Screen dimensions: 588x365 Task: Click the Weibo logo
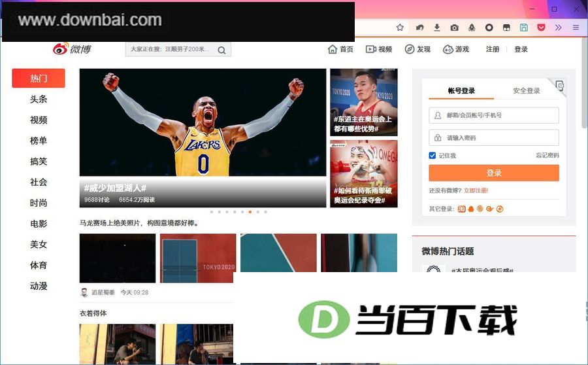(72, 49)
